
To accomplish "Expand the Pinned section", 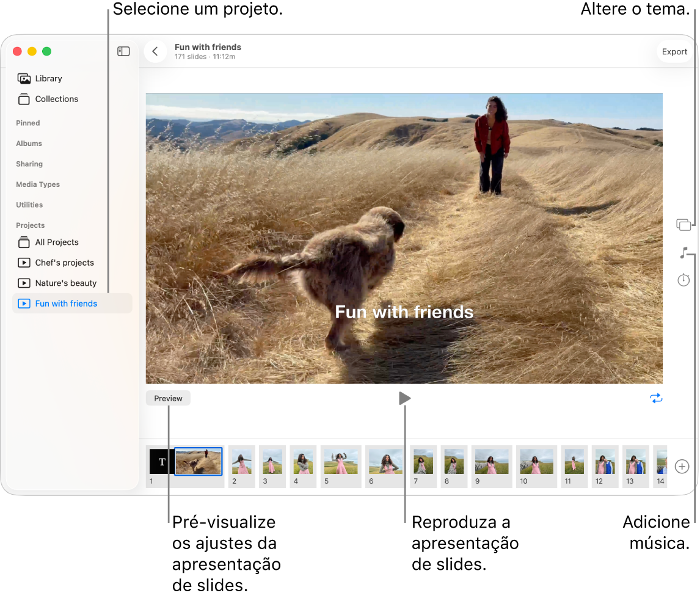I will 27,123.
